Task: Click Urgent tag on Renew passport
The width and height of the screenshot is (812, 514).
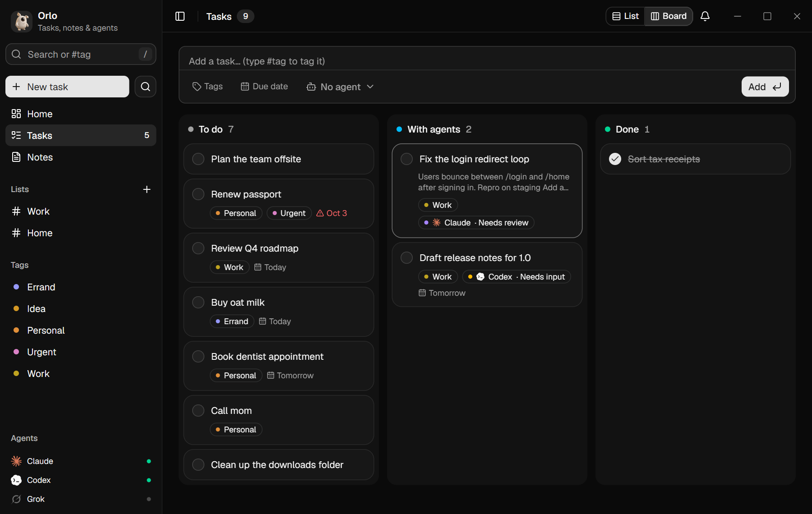Action: point(289,213)
